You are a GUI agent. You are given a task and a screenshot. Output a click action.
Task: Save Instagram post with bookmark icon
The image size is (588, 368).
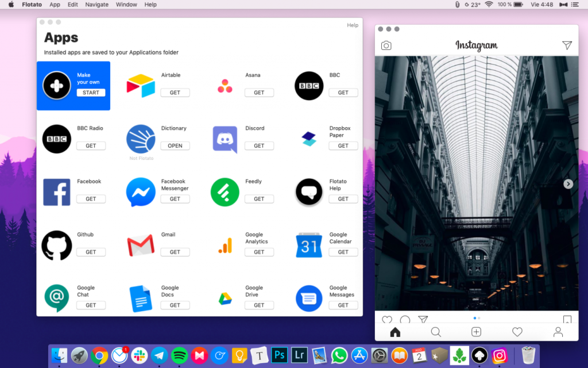pyautogui.click(x=567, y=320)
